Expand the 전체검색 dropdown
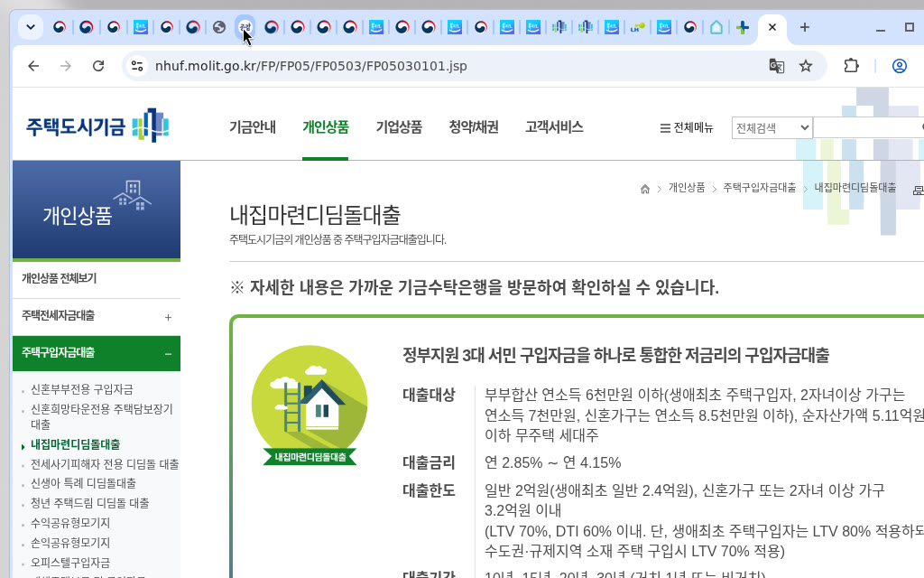Viewport: 924px width, 578px height. [772, 128]
